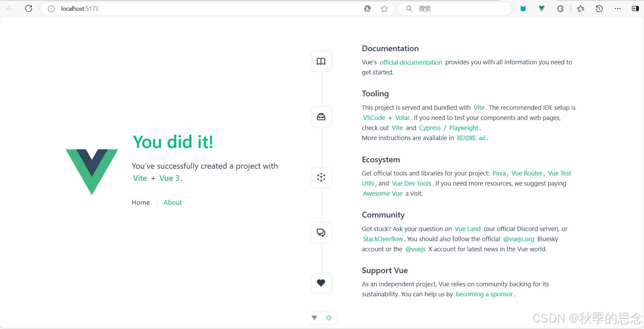644x329 pixels.
Task: Go to the About nav link
Action: coord(173,202)
